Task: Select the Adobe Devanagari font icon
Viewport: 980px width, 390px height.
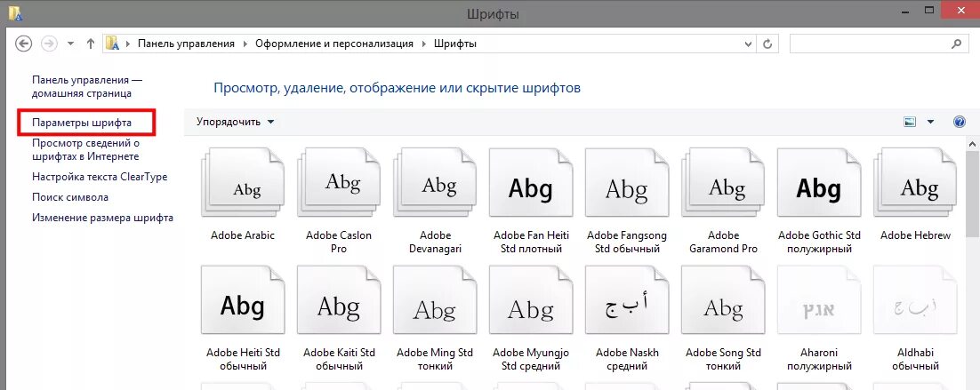Action: [x=435, y=183]
